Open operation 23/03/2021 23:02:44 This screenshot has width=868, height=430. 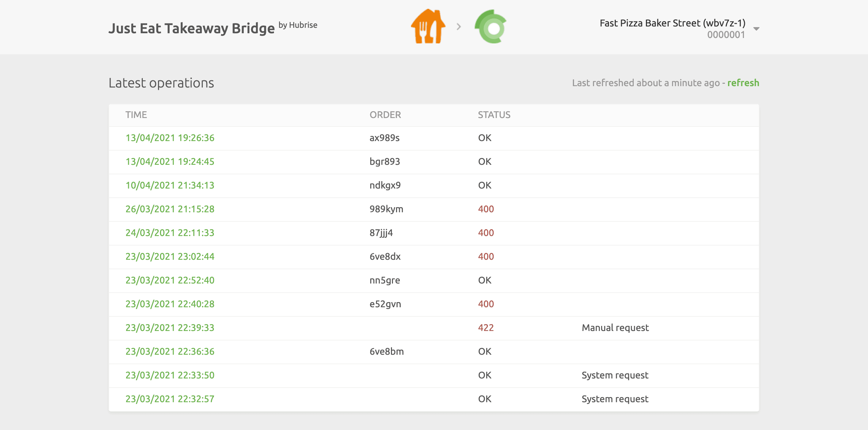[x=170, y=256]
